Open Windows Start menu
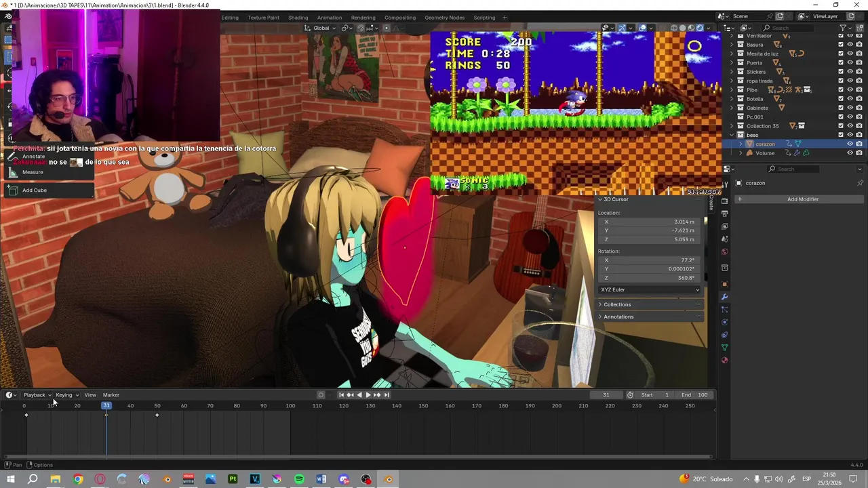Image resolution: width=868 pixels, height=488 pixels. tap(11, 479)
